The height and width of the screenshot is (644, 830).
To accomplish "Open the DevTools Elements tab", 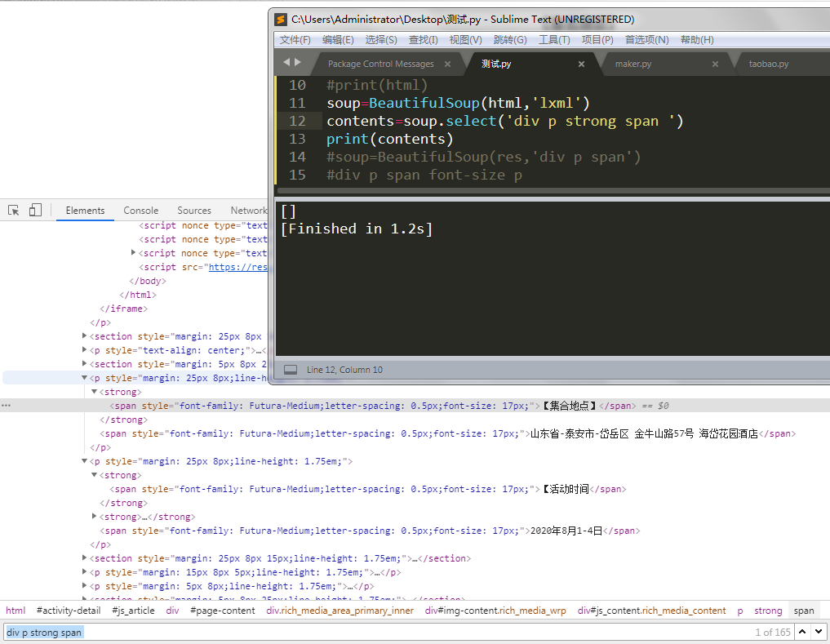I will [85, 211].
